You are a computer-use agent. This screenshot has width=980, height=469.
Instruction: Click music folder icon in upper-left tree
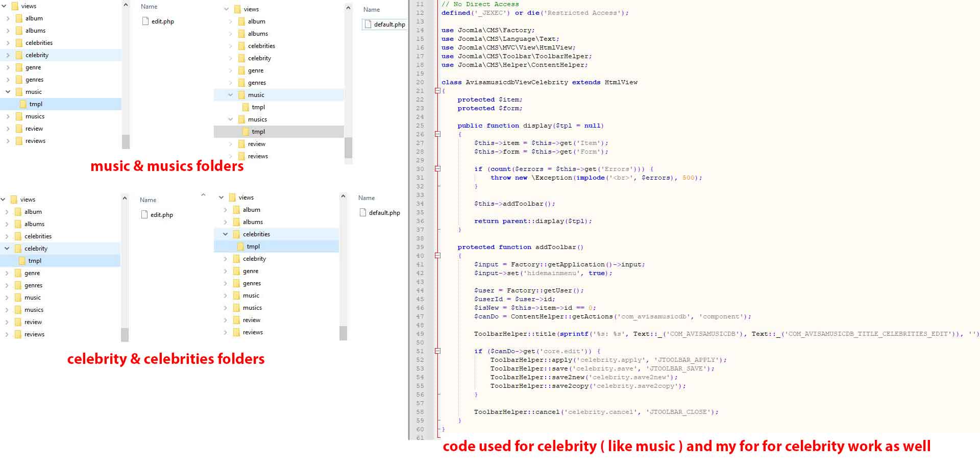[x=19, y=92]
